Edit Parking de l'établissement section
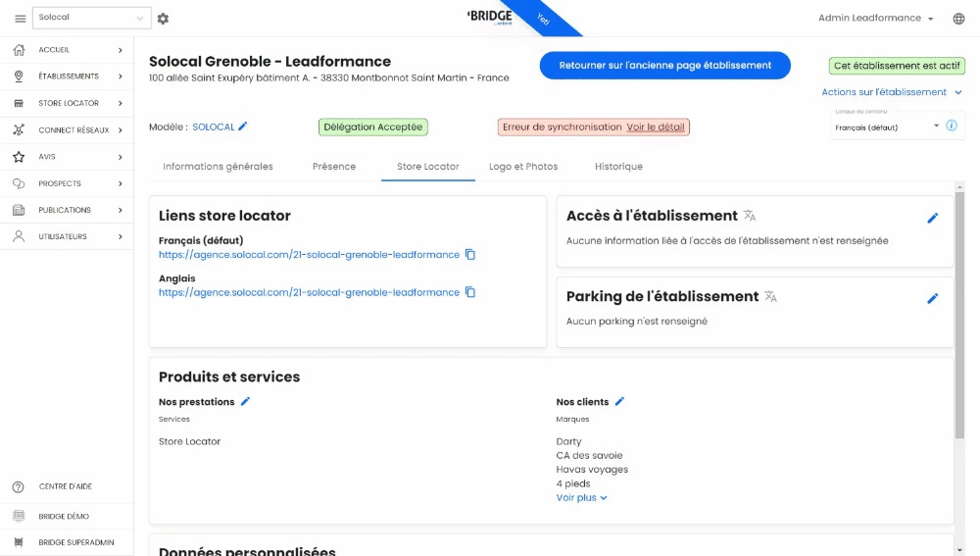980x556 pixels. [932, 298]
